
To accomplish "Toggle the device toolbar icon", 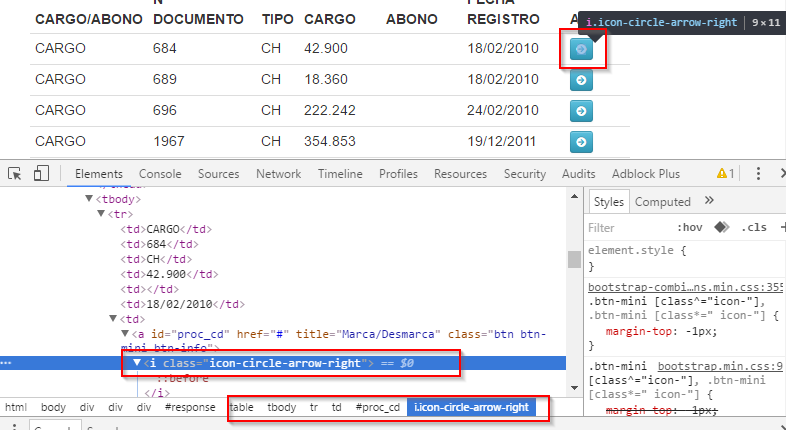I will click(x=41, y=174).
